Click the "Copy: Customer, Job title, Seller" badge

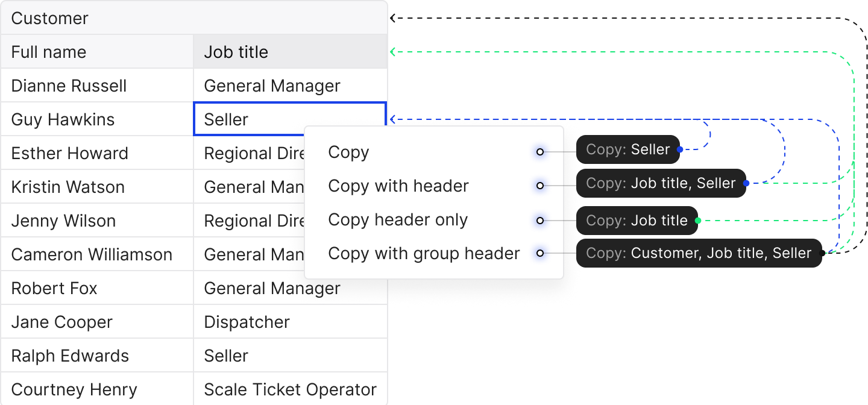pyautogui.click(x=700, y=253)
